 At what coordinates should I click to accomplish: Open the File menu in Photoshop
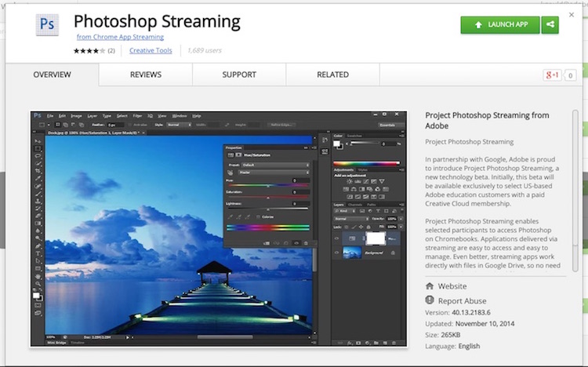tap(50, 116)
